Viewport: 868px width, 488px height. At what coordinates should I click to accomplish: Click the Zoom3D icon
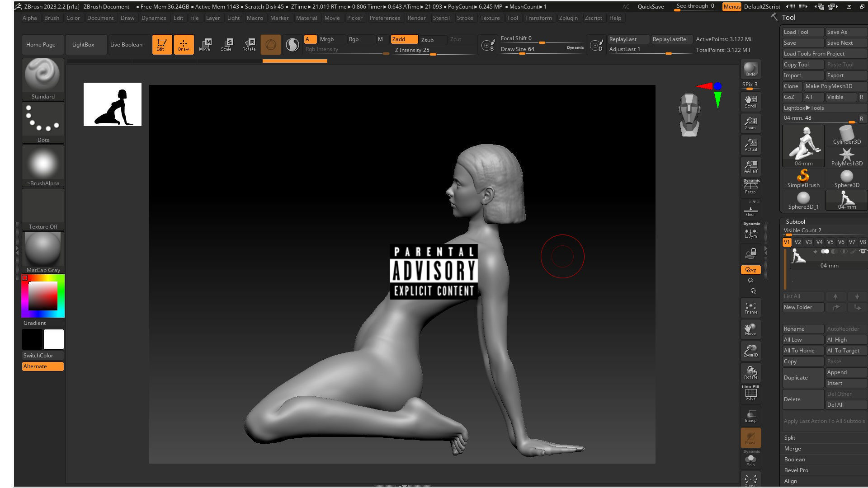[750, 351]
